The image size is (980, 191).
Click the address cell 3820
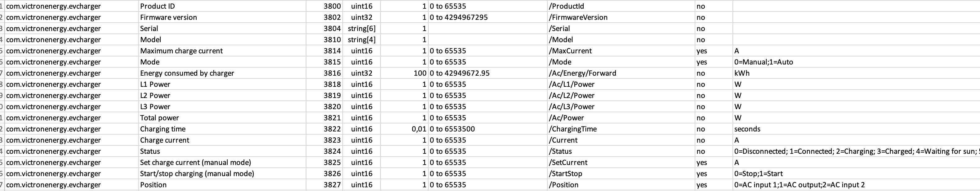point(324,107)
